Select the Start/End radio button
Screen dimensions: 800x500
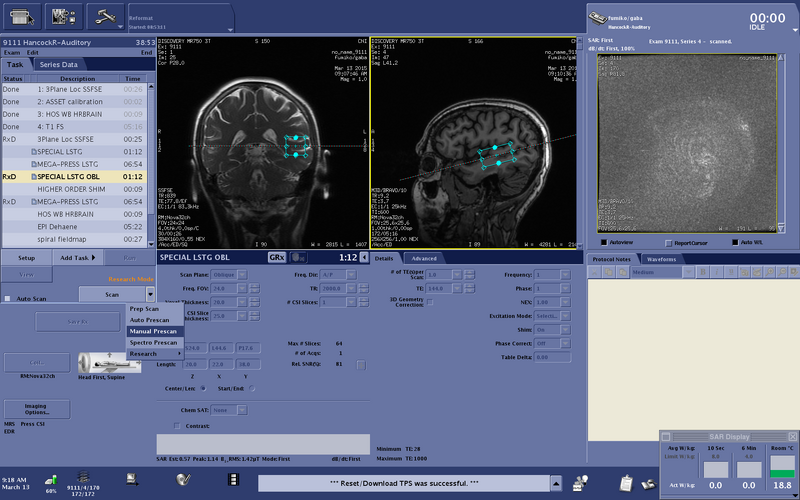(252, 388)
